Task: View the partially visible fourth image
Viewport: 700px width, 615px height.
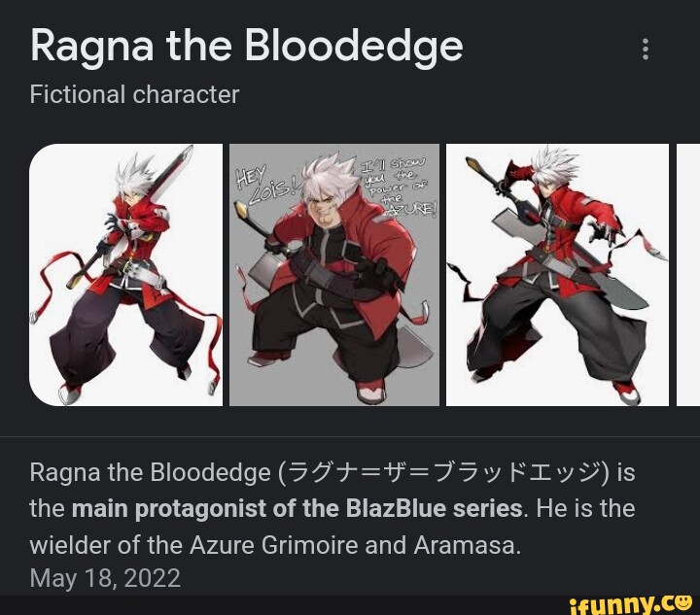Action: click(688, 275)
